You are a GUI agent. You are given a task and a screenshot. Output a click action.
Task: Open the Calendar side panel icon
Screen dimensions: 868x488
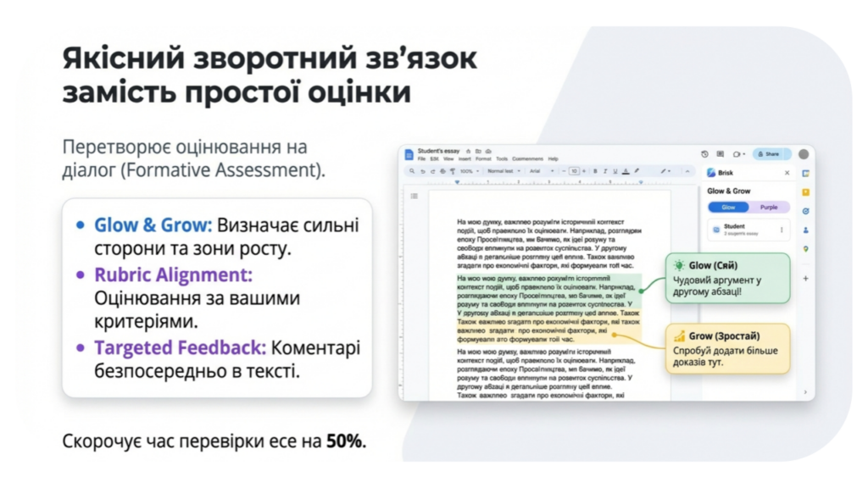pos(806,173)
